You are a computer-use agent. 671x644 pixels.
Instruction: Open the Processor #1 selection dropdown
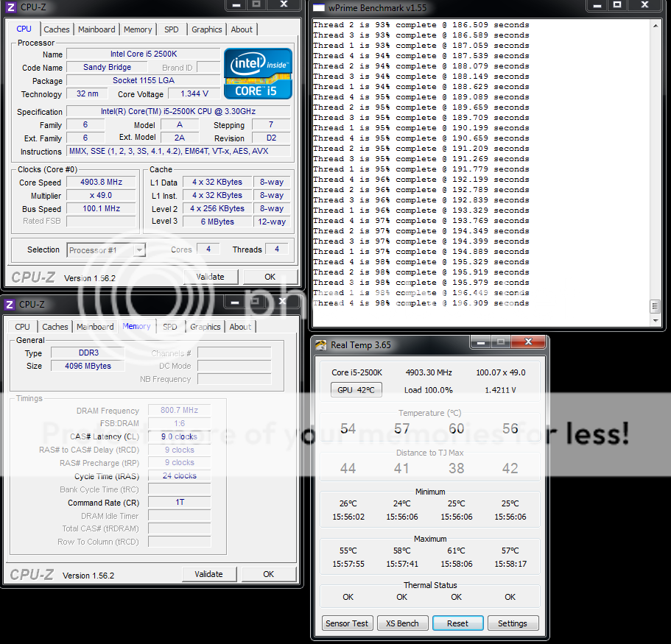point(106,250)
